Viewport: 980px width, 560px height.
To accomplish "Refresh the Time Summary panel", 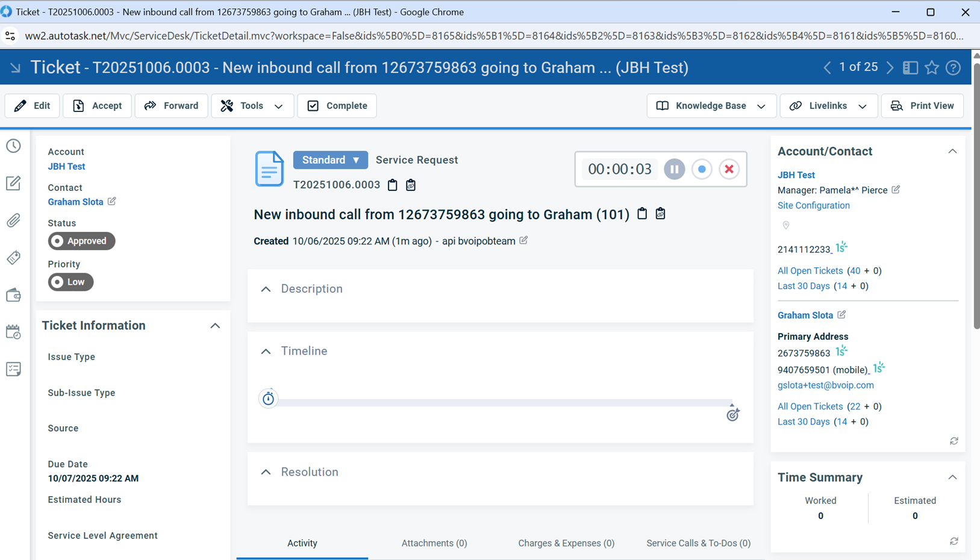I will pos(954,541).
